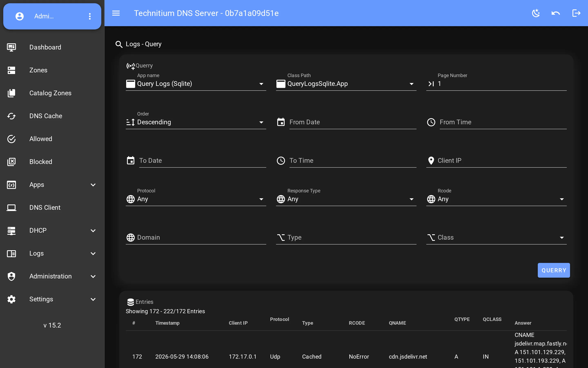588x368 pixels.
Task: Expand the Settings submenu chevron
Action: tap(93, 299)
